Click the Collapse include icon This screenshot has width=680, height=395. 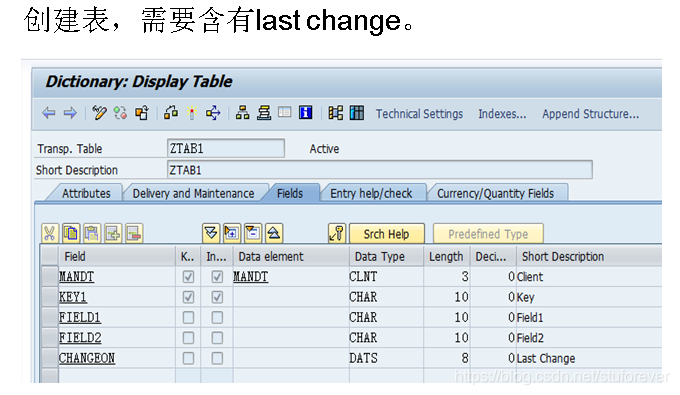pyautogui.click(x=253, y=233)
